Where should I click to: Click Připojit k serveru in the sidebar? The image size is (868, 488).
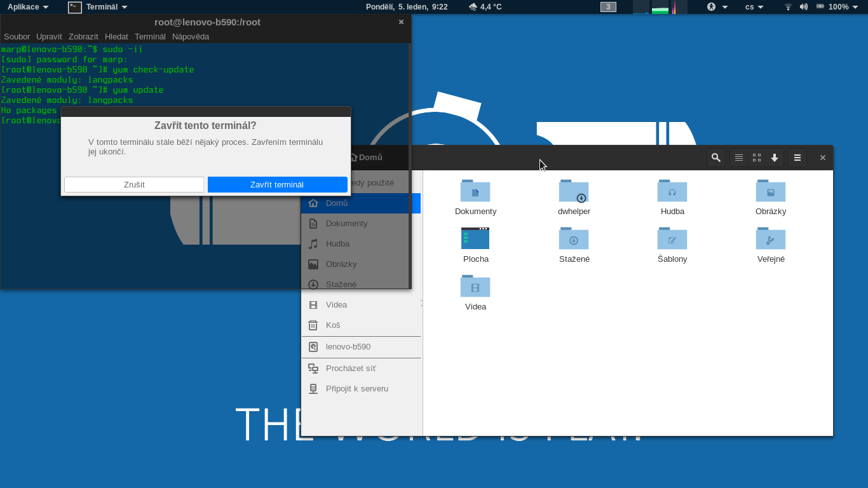click(x=360, y=389)
